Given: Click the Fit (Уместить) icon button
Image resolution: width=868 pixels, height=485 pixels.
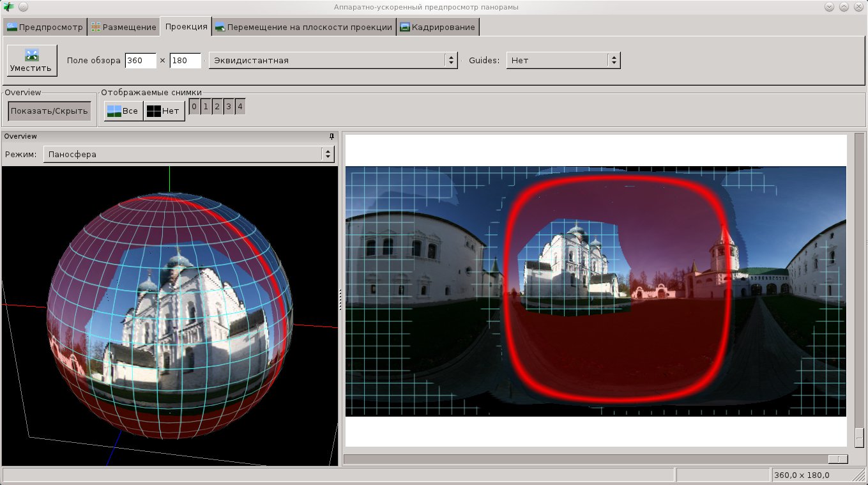Looking at the screenshot, I should click(x=32, y=60).
